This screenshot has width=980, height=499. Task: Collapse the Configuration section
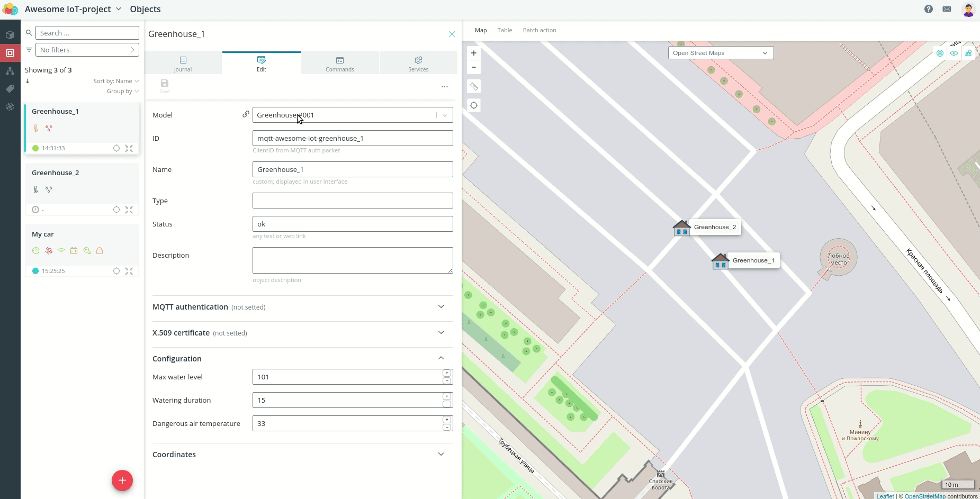[x=302, y=359]
